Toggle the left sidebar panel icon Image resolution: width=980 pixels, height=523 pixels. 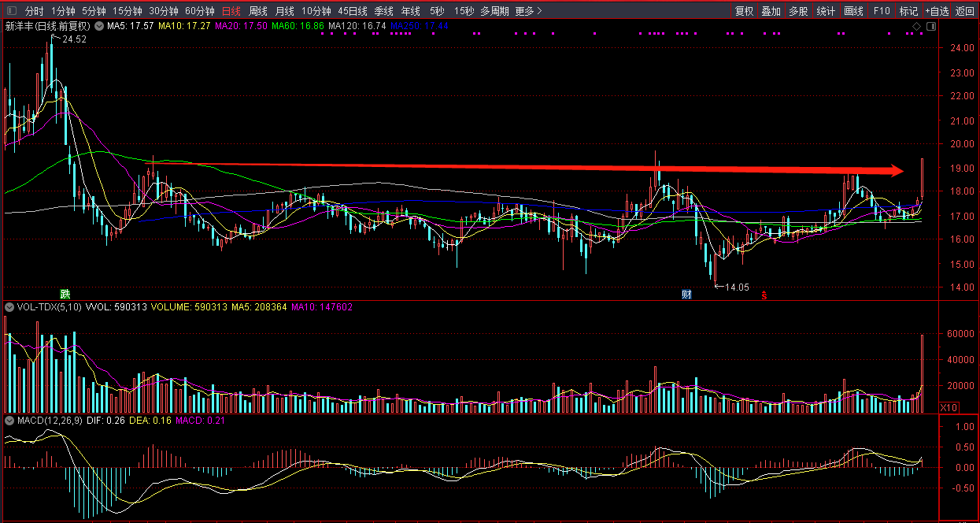[10, 11]
